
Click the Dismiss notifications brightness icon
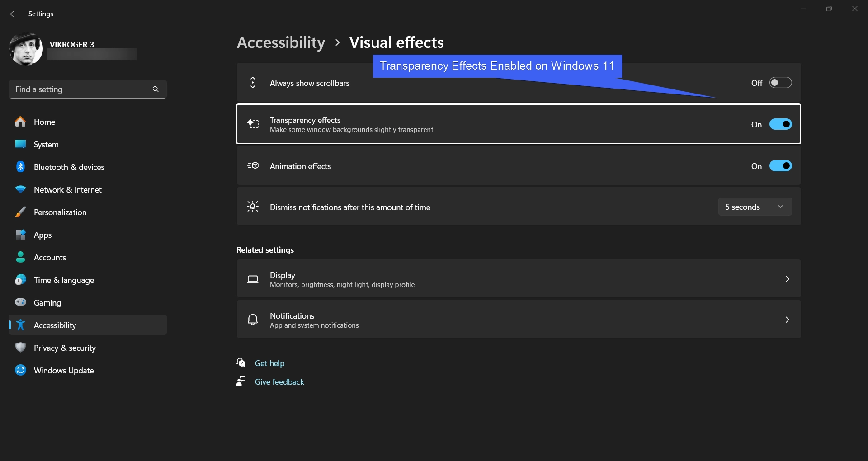tap(253, 207)
